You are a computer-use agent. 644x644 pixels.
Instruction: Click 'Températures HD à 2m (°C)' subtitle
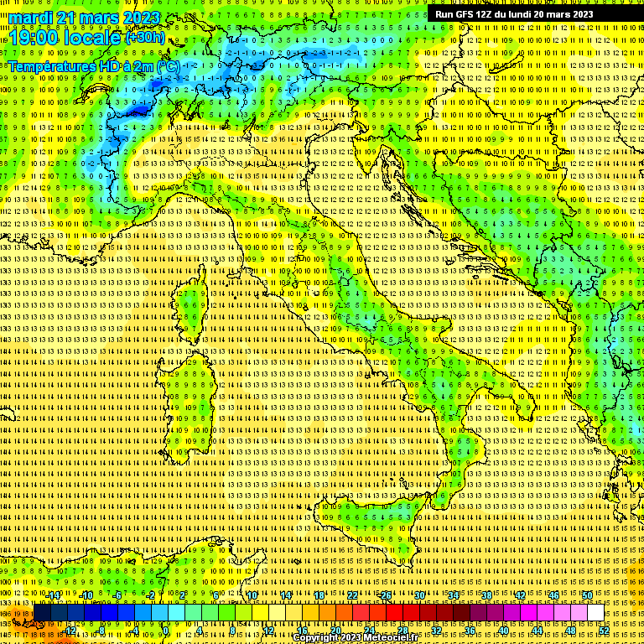(94, 66)
